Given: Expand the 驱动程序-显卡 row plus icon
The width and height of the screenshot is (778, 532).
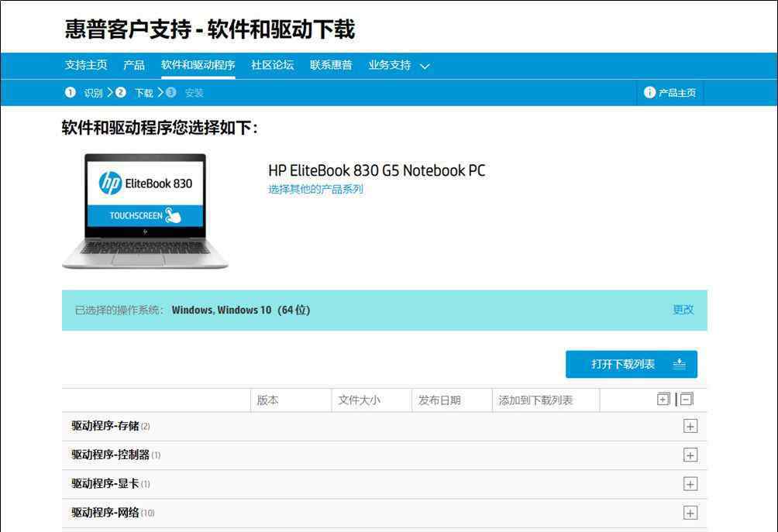Looking at the screenshot, I should [690, 483].
